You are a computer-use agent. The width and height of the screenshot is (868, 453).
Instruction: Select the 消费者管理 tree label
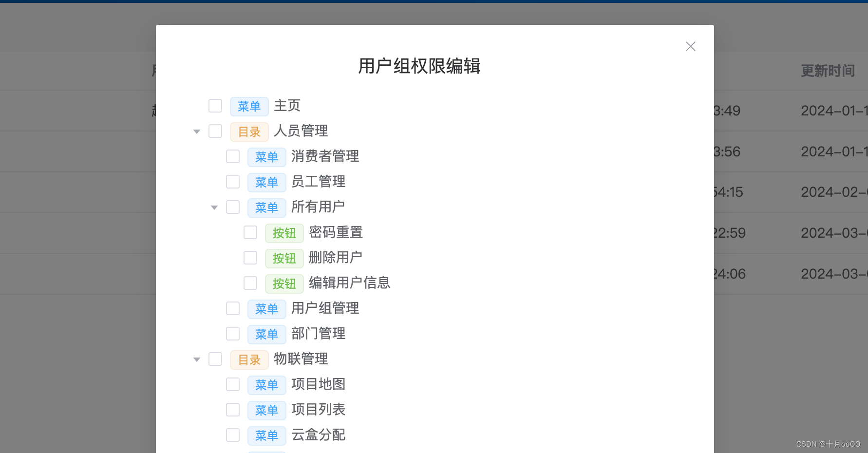[x=325, y=156]
